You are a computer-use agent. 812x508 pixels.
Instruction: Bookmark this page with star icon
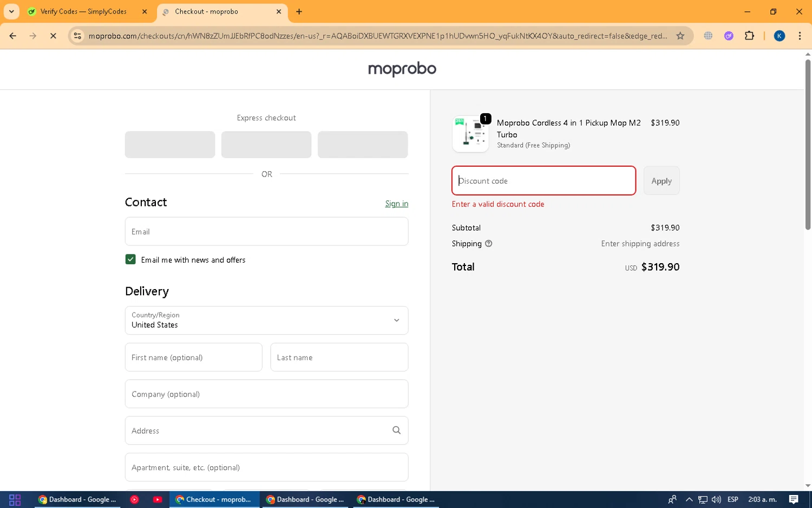[x=680, y=36]
